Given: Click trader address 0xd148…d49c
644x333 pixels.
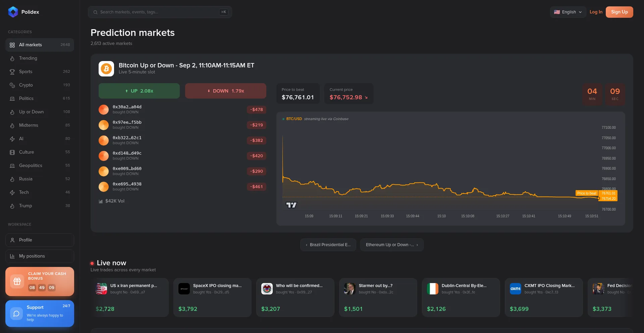Looking at the screenshot, I should click(127, 153).
